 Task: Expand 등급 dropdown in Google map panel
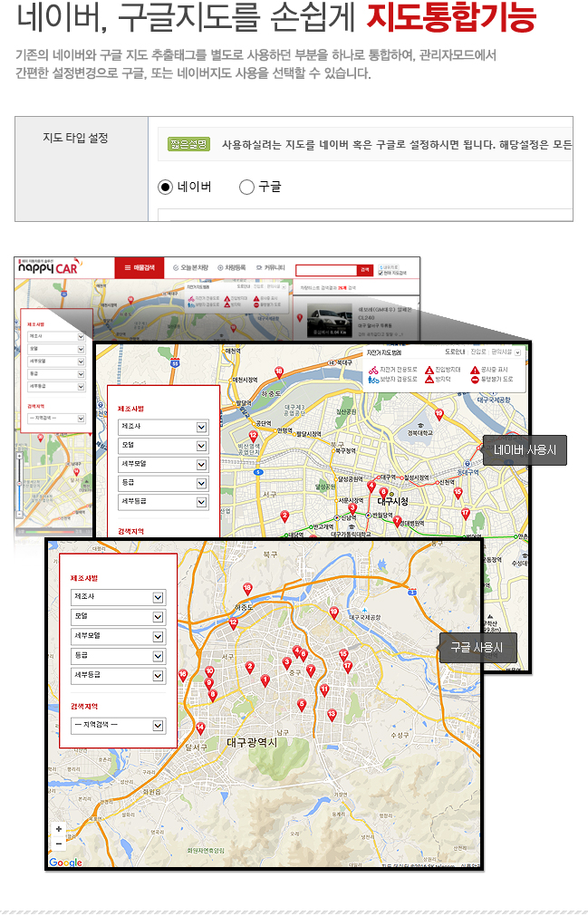[x=119, y=656]
